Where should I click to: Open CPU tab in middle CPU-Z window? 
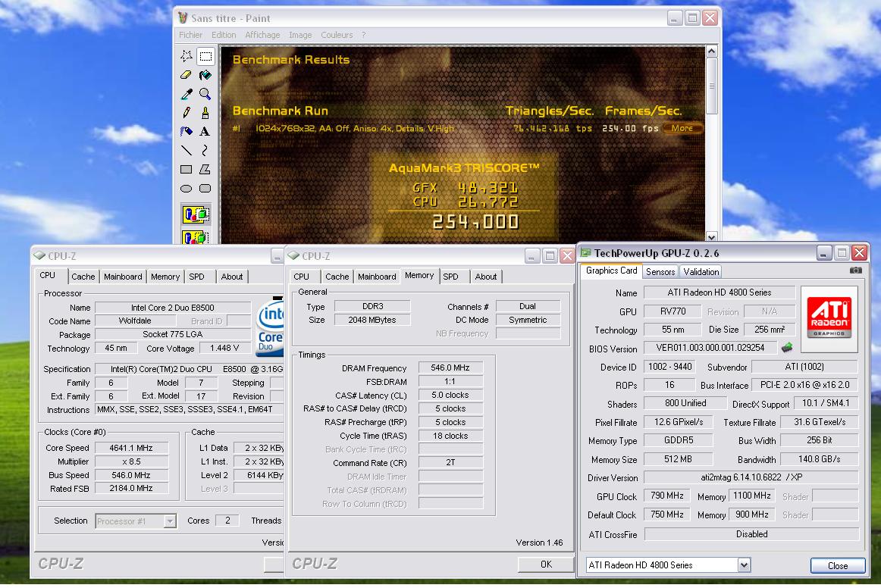coord(301,277)
